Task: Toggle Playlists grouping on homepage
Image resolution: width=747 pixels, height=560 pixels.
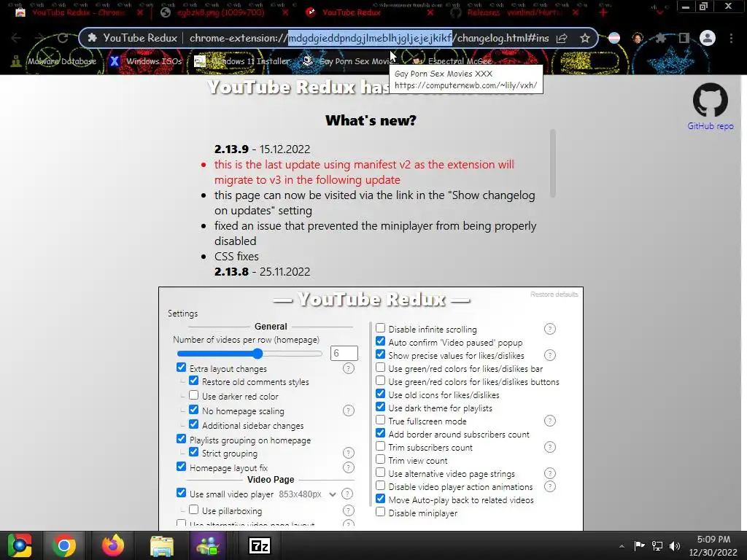Action: [181, 439]
